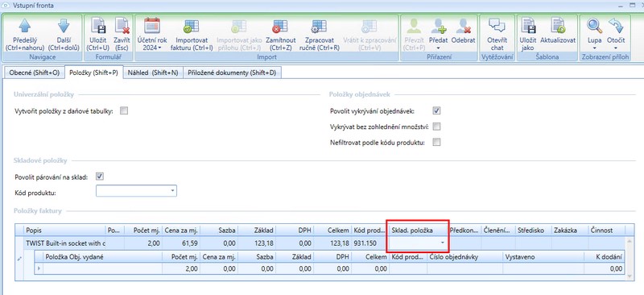The width and height of the screenshot is (644, 295).
Task: Enable Vytvořit položky z daňové tabulky
Action: click(124, 110)
